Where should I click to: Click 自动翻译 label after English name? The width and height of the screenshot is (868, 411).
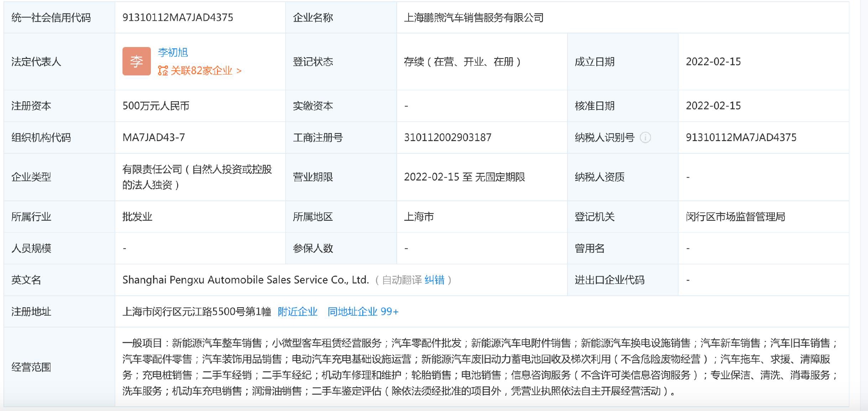(x=402, y=280)
